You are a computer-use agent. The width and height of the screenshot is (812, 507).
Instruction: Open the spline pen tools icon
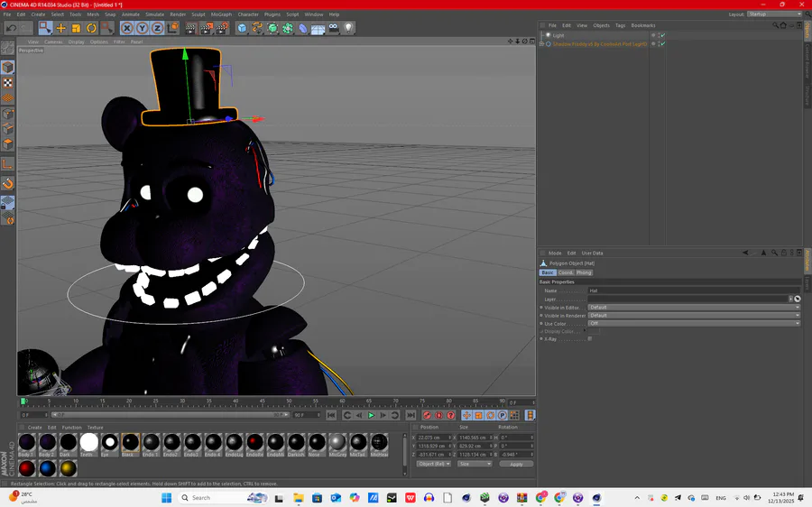[257, 28]
